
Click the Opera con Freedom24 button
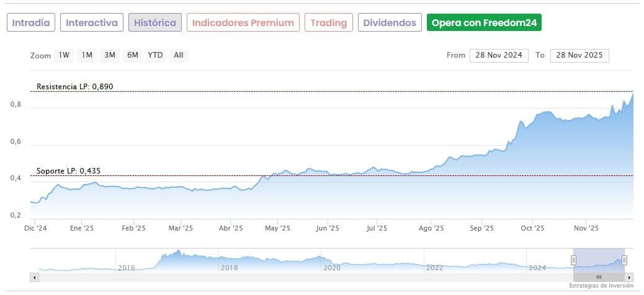click(484, 23)
